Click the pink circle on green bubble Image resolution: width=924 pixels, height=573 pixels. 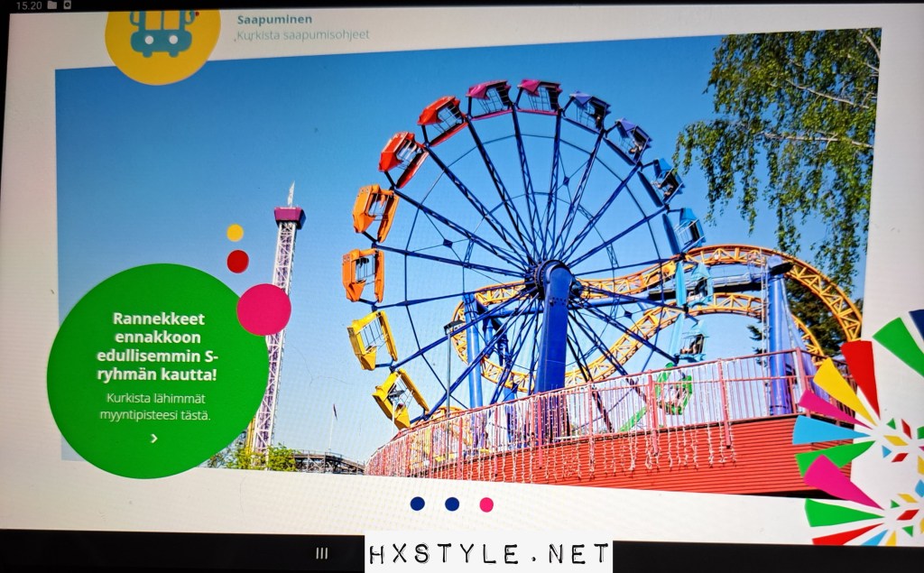(x=263, y=310)
